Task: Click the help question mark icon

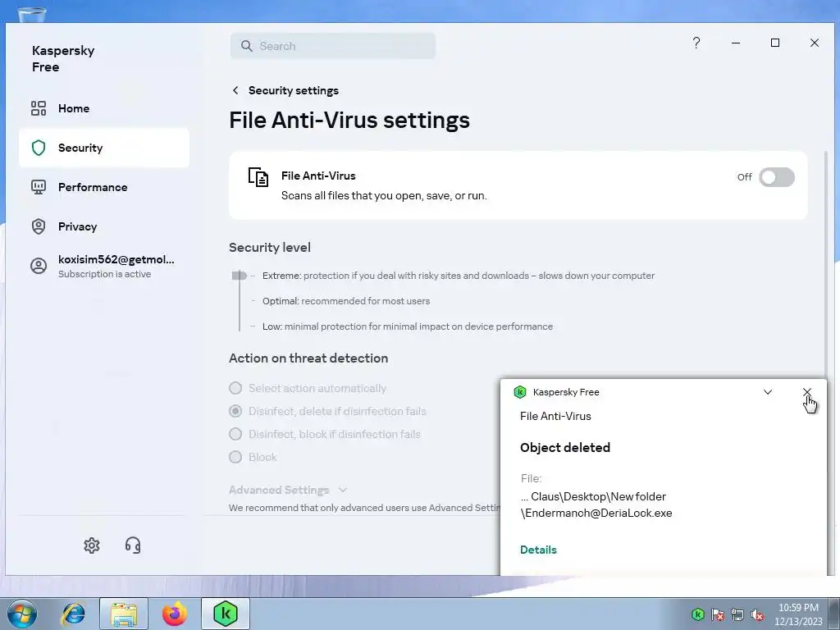Action: click(x=696, y=43)
